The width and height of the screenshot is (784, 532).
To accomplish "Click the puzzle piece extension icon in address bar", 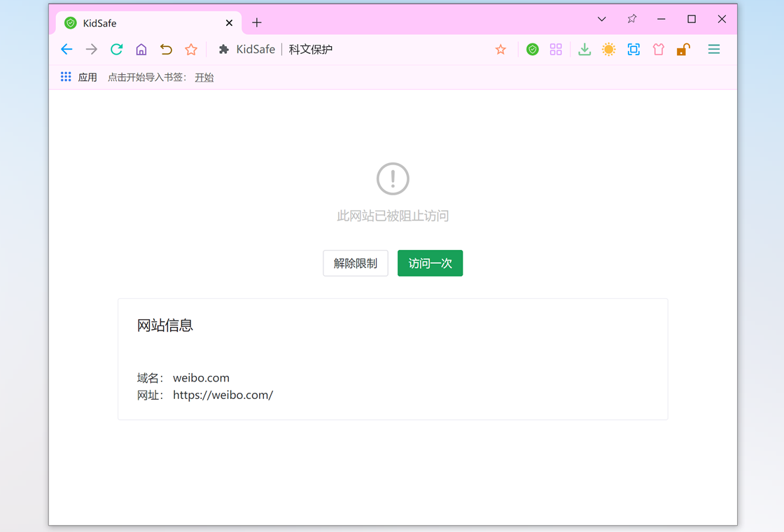I will coord(223,49).
